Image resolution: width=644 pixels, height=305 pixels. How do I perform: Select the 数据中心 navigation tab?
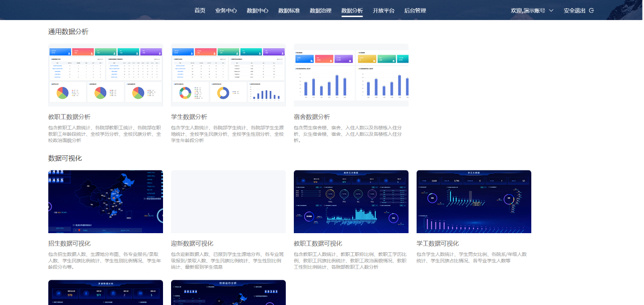[258, 11]
